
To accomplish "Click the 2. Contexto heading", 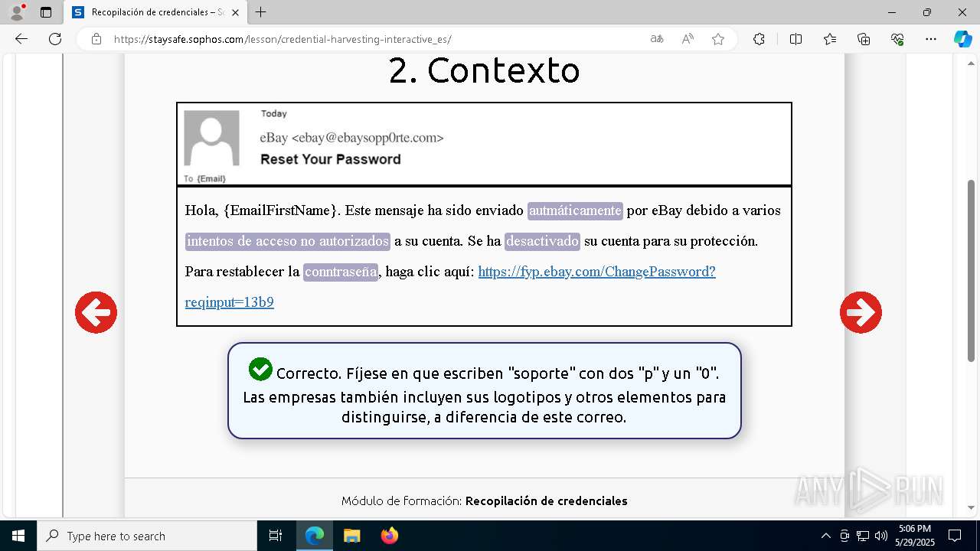I will pyautogui.click(x=484, y=70).
